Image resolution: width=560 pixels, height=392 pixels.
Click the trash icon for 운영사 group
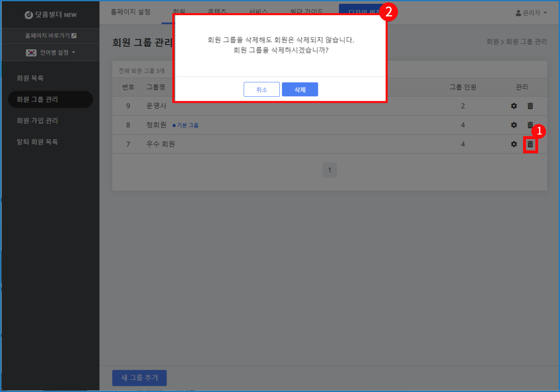(530, 106)
